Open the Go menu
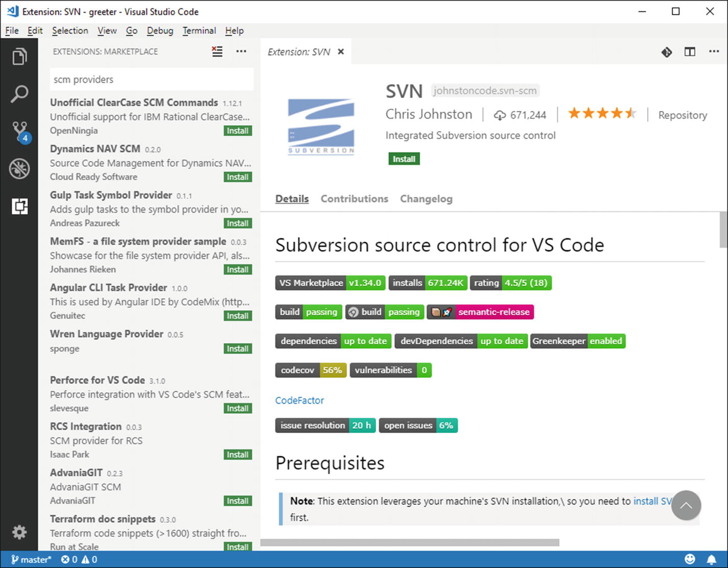Screen dimensions: 728x568 (132, 31)
